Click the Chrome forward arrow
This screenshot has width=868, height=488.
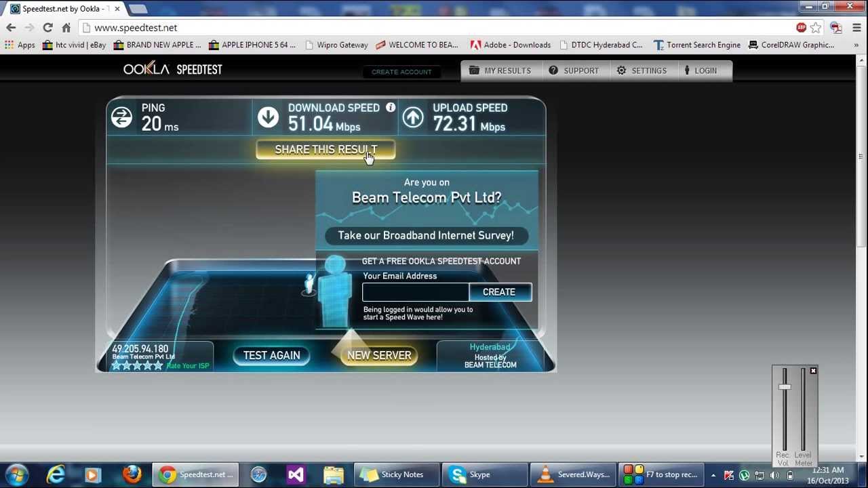(x=29, y=28)
